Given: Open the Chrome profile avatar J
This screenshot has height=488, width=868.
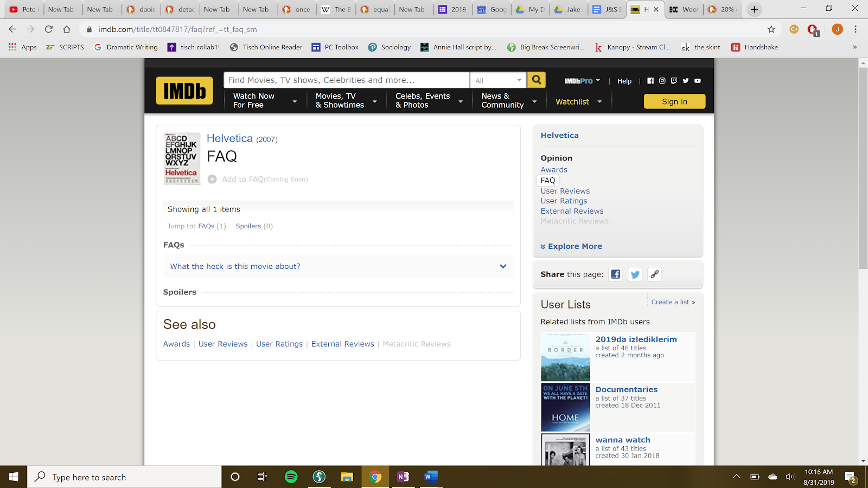Looking at the screenshot, I should [838, 29].
